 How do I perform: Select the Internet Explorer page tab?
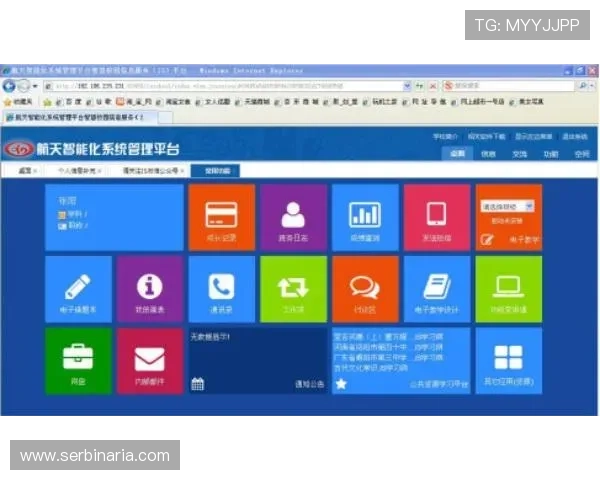coord(78,118)
